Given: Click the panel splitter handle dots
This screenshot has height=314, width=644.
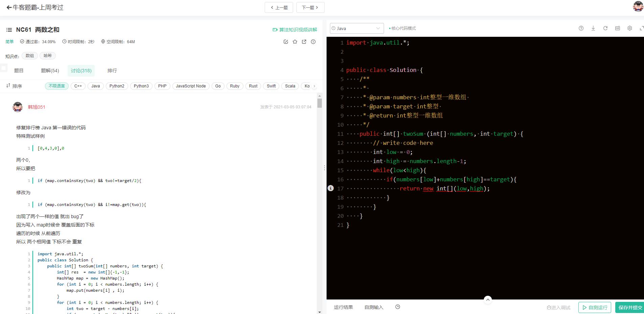Looking at the screenshot, I should pyautogui.click(x=325, y=167).
